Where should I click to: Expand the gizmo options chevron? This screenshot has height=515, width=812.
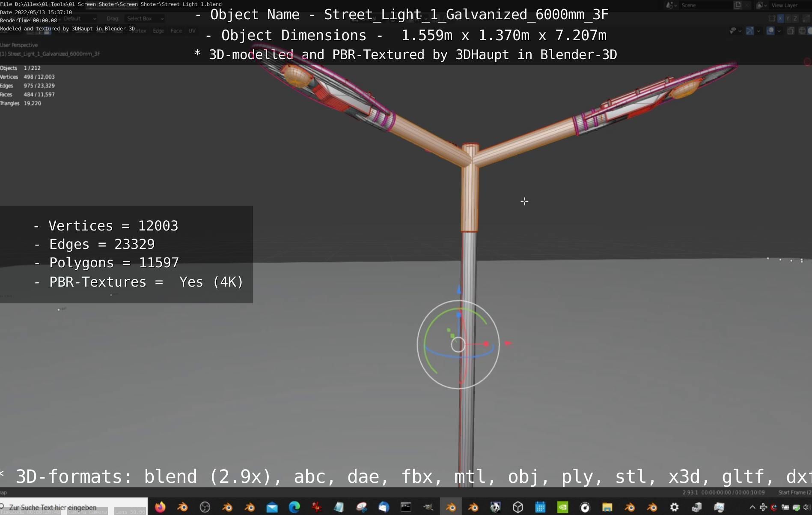pos(758,31)
